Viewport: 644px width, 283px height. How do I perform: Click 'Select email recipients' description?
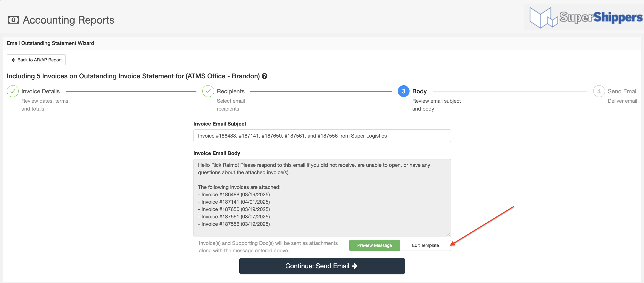(x=231, y=105)
